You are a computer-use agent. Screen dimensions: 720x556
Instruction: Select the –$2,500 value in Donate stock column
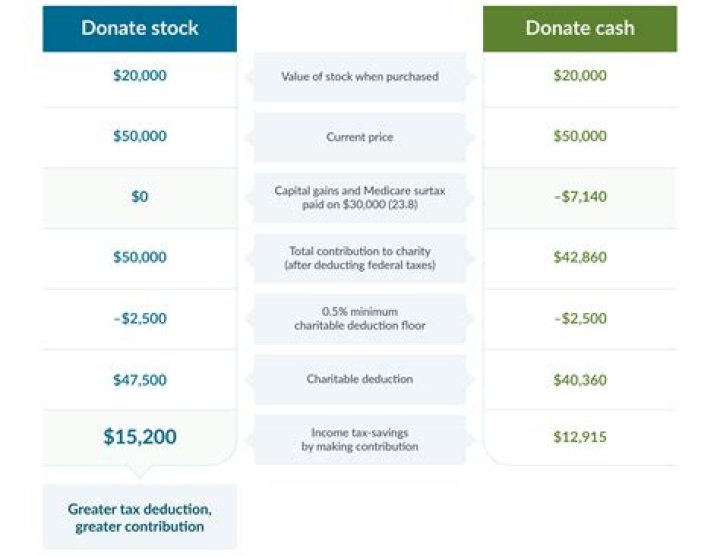click(x=139, y=319)
